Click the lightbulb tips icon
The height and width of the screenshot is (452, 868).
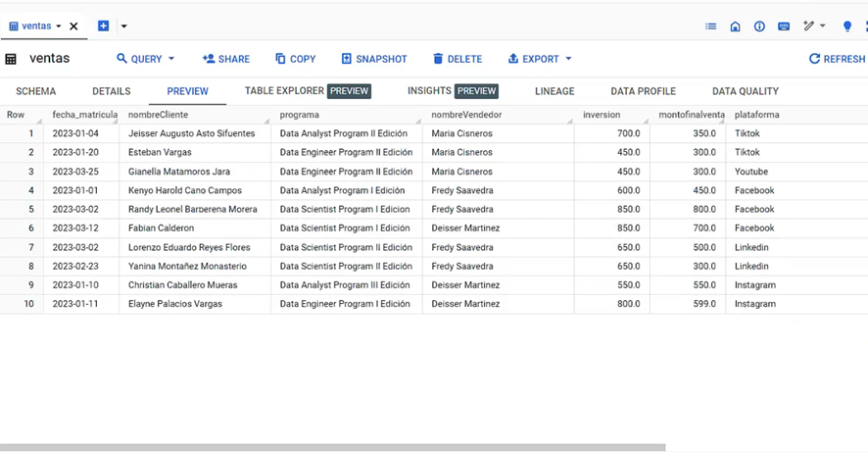(x=847, y=26)
